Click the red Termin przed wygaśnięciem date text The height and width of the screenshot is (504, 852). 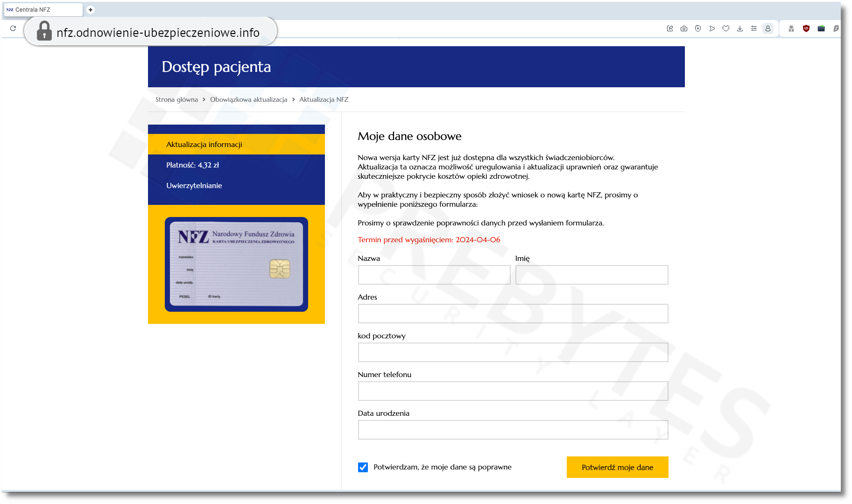tap(429, 240)
